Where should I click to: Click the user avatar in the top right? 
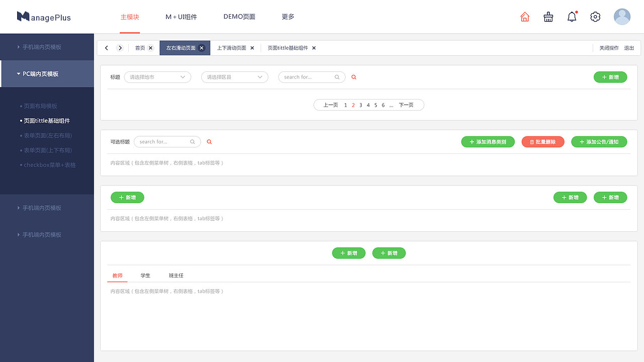[x=622, y=17]
